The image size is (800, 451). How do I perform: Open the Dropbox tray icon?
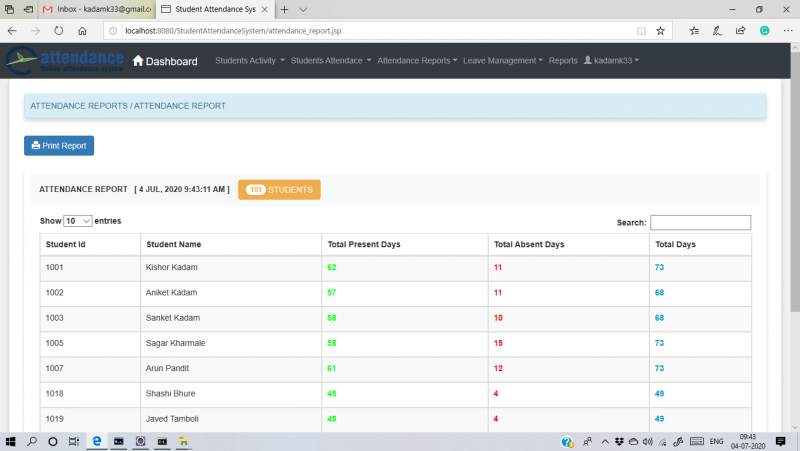pyautogui.click(x=619, y=442)
